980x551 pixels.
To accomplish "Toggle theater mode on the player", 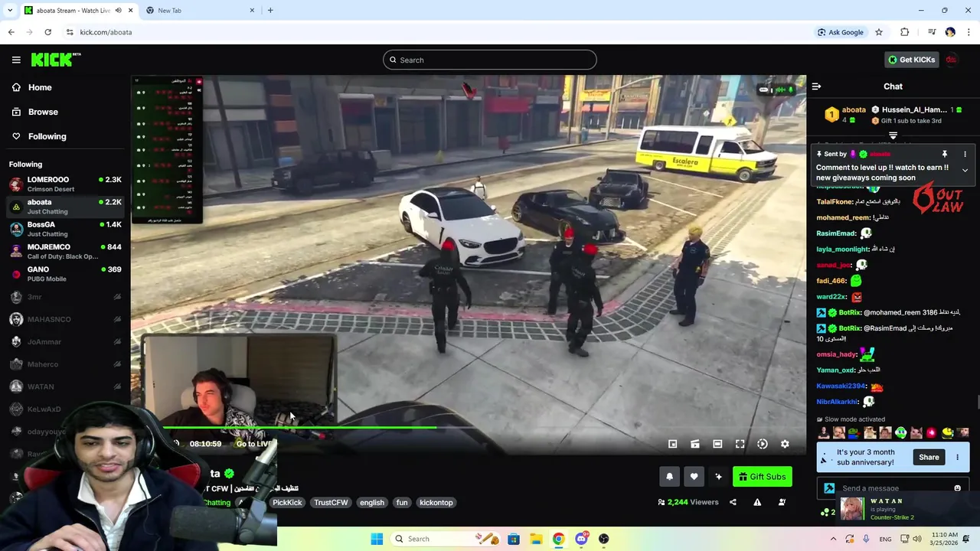I will tap(717, 444).
